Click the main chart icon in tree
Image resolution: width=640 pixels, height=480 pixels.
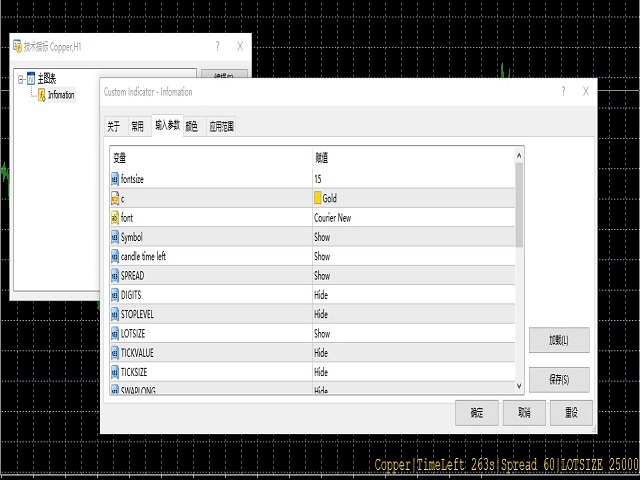click(x=31, y=78)
